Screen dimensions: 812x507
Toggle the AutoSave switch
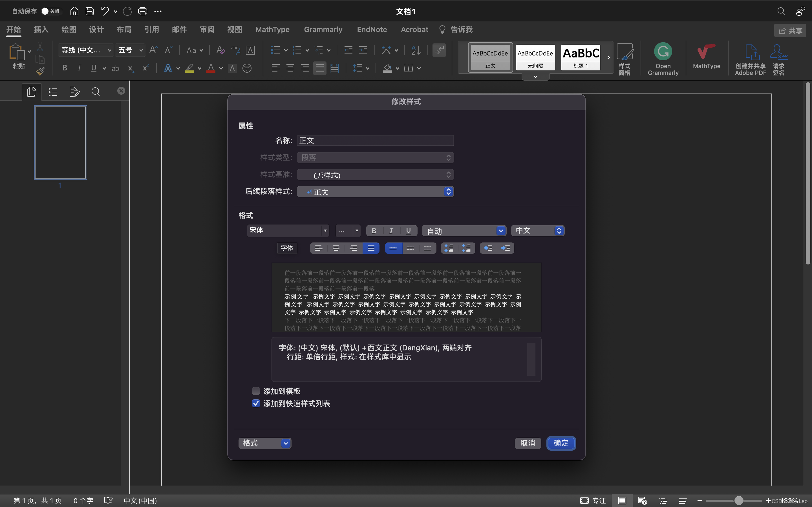click(50, 11)
